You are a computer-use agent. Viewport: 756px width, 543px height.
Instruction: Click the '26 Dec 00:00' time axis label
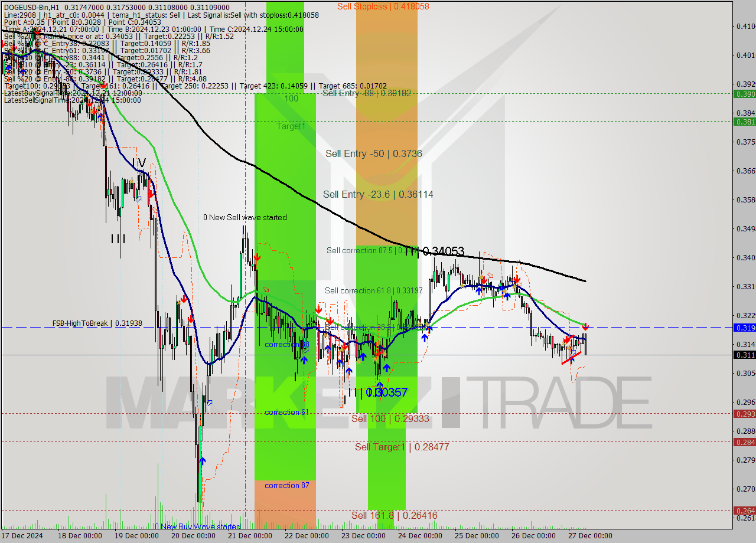coord(533,536)
